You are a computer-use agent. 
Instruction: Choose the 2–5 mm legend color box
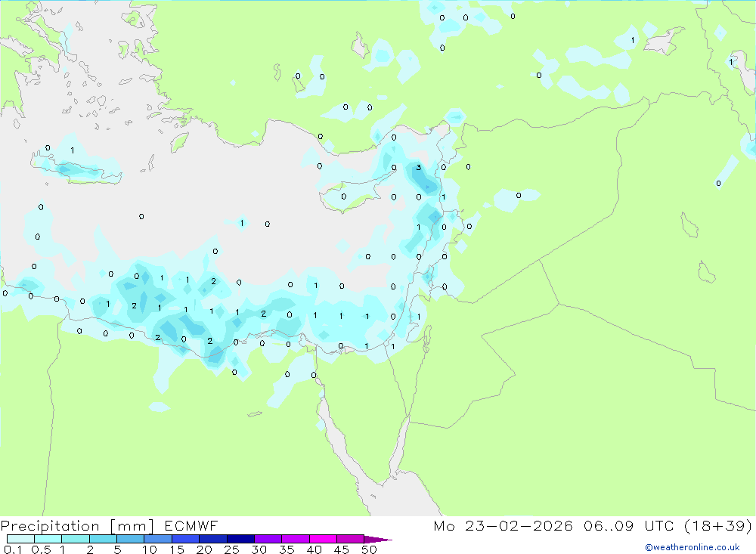[103, 539]
